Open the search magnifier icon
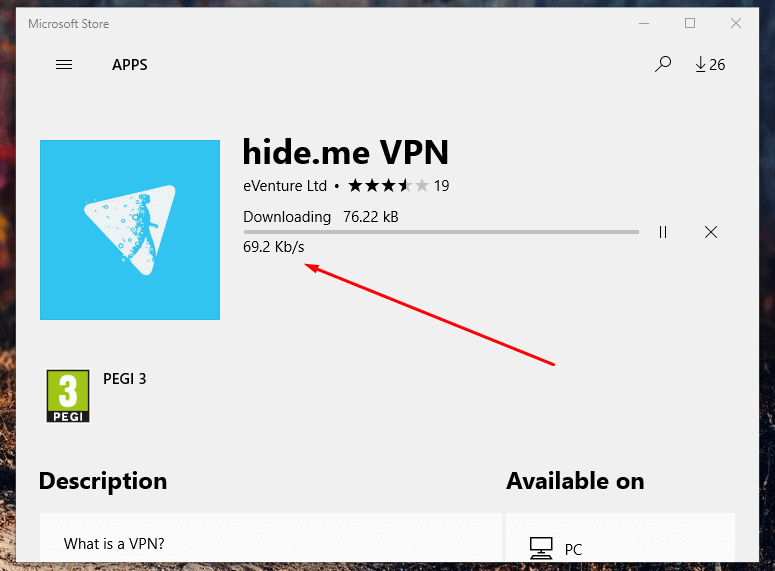Image resolution: width=775 pixels, height=571 pixels. tap(663, 64)
